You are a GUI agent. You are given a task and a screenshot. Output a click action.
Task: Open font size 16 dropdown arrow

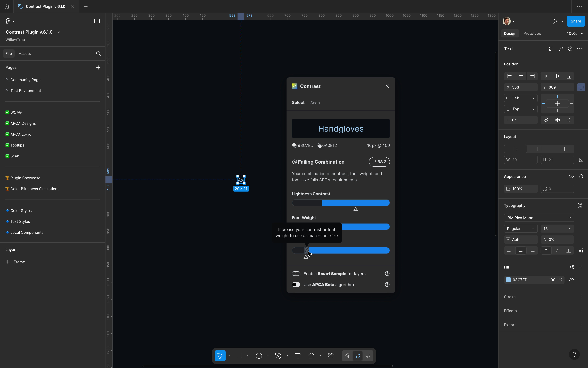570,229
